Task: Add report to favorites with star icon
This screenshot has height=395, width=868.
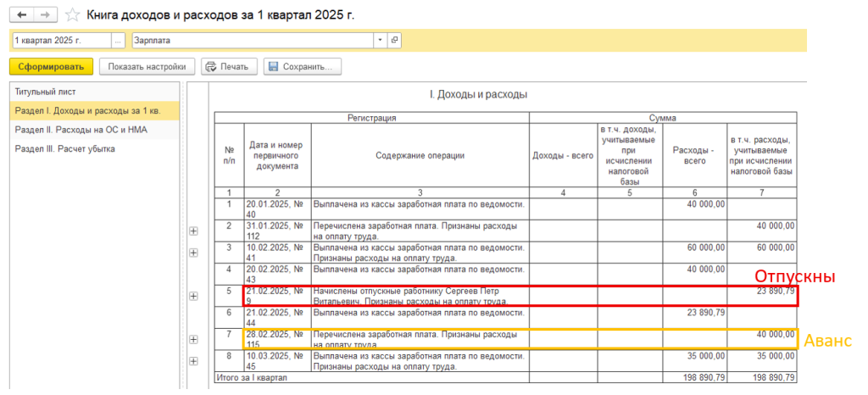Action: [x=72, y=15]
